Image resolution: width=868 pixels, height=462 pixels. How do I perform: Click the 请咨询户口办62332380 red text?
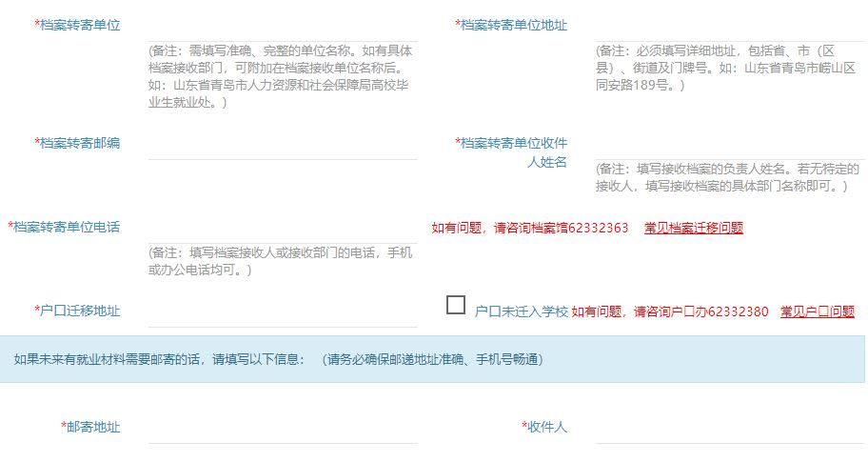tap(700, 311)
